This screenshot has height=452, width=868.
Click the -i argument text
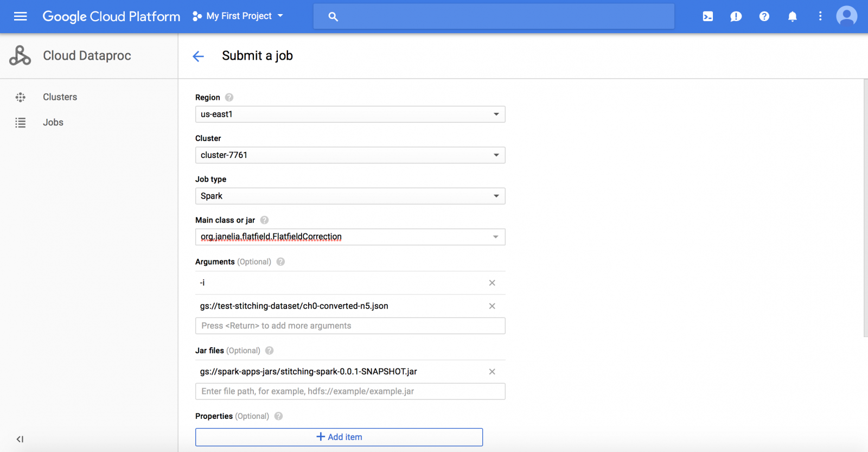tap(202, 283)
